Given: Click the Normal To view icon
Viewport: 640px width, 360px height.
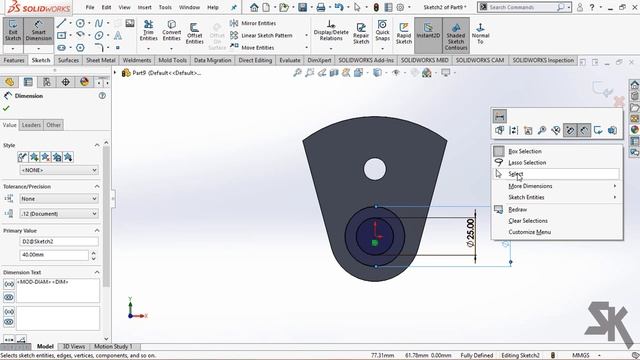Looking at the screenshot, I should point(480,33).
